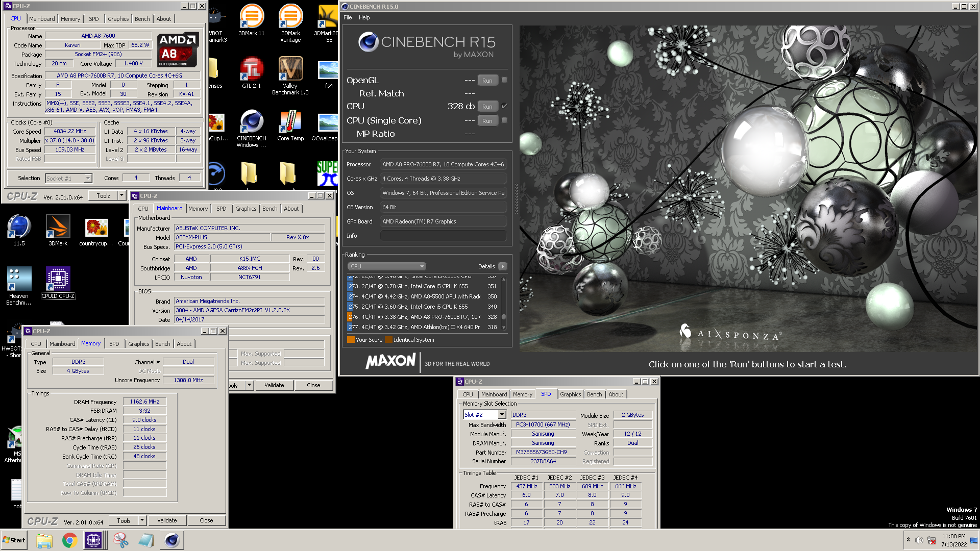Launch CINEBENCH Windows desktop shortcut
This screenshot has height=551, width=980.
point(252,129)
